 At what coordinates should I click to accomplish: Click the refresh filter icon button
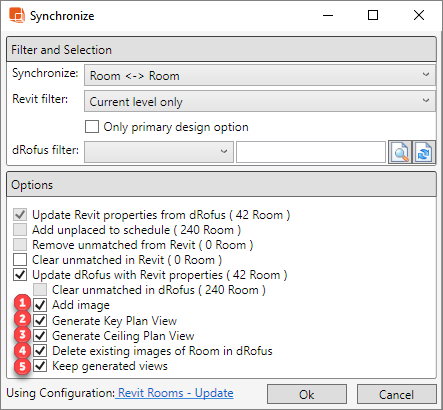[x=424, y=152]
